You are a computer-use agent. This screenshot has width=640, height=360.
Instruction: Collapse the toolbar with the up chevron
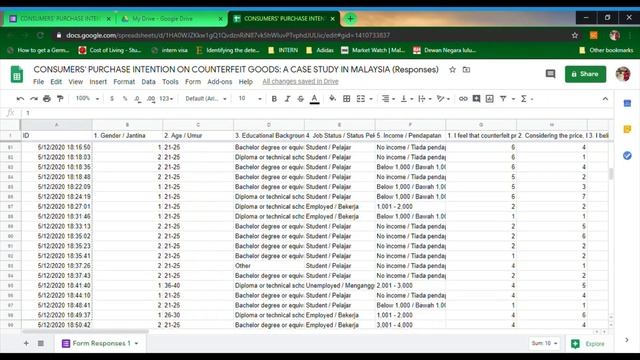(x=605, y=99)
